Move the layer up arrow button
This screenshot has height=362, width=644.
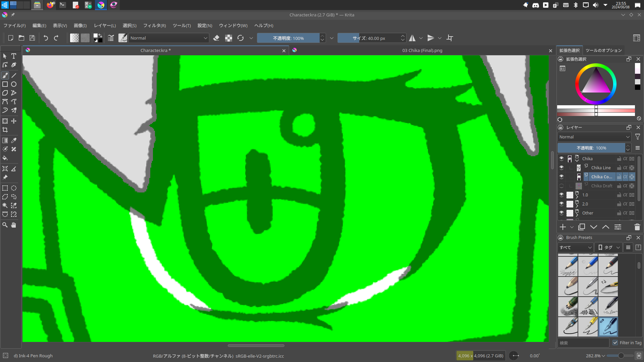point(606,227)
